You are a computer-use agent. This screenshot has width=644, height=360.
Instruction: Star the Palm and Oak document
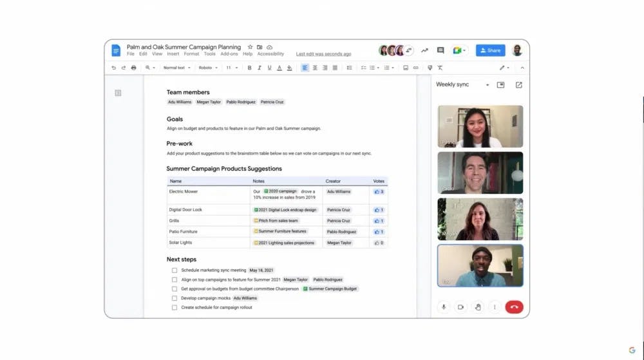(250, 47)
